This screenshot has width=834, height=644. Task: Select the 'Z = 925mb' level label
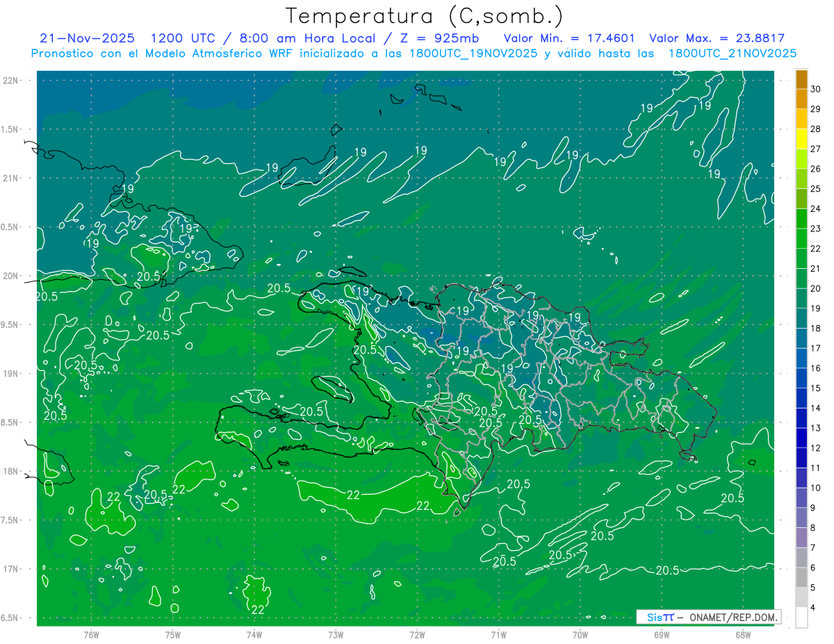(x=441, y=38)
